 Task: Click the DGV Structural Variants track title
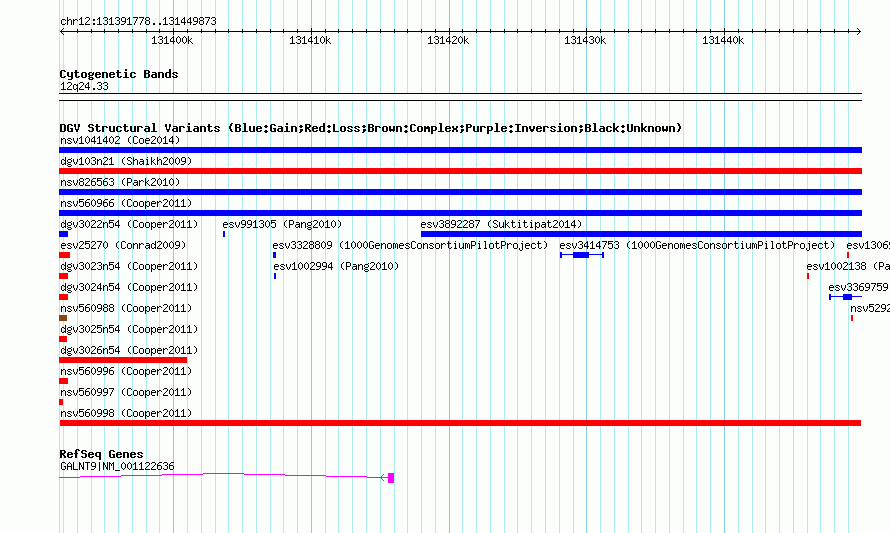coord(371,128)
